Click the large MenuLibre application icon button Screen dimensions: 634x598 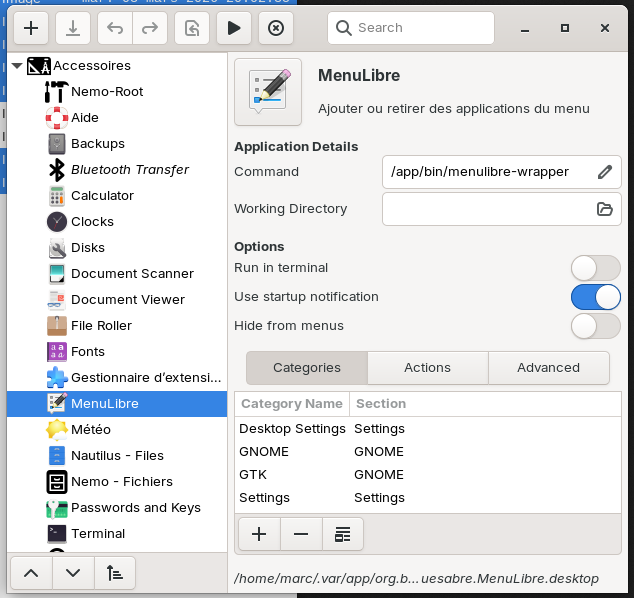coord(267,92)
